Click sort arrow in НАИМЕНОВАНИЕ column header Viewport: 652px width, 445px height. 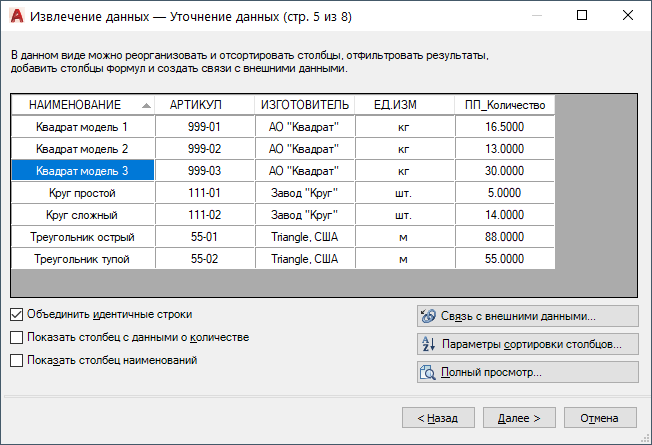146,106
